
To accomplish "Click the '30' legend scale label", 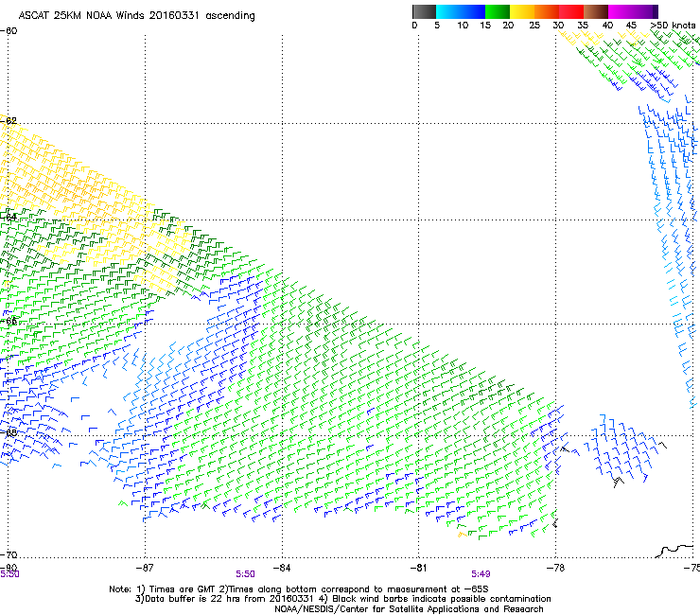I will click(558, 26).
